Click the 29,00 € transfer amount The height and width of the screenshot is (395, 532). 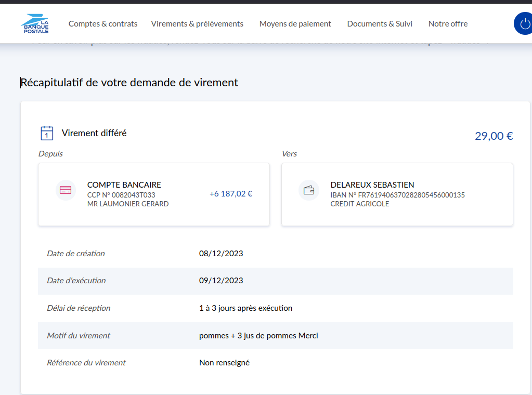coord(494,136)
